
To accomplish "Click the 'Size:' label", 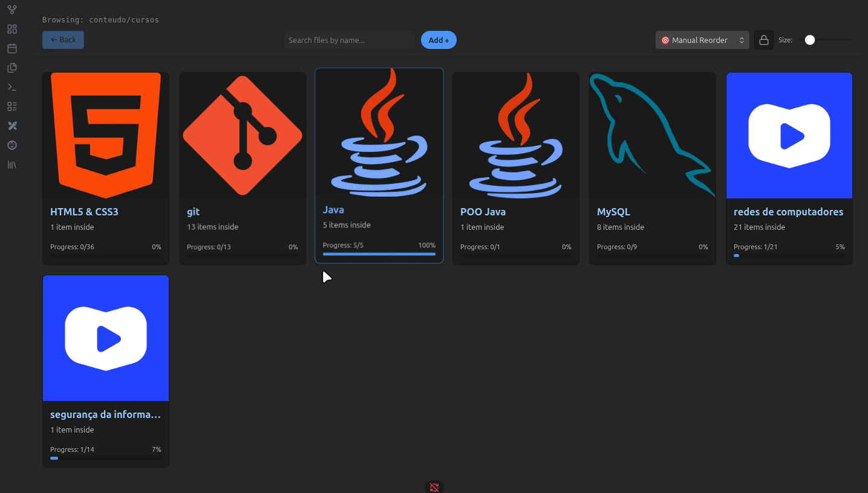I will click(x=785, y=40).
